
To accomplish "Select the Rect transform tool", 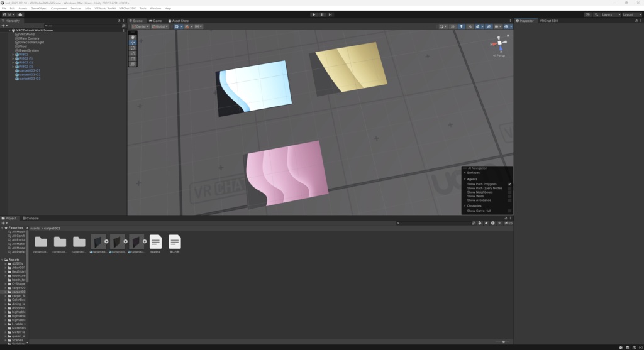I will tap(132, 58).
